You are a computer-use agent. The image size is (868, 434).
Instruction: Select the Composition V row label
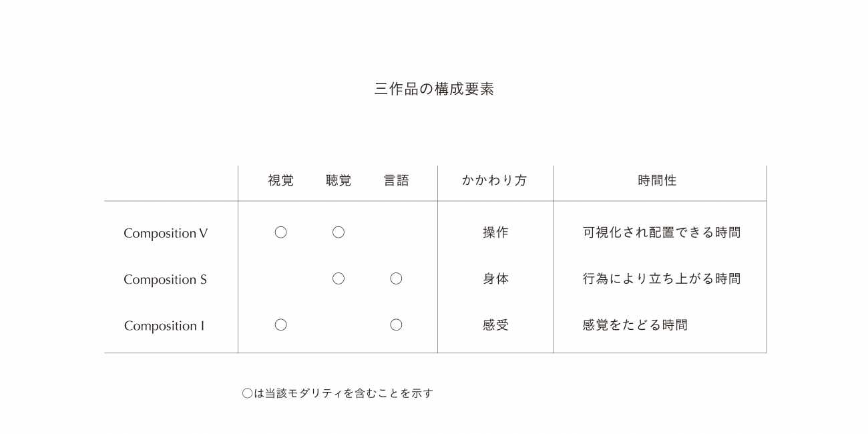pos(166,233)
